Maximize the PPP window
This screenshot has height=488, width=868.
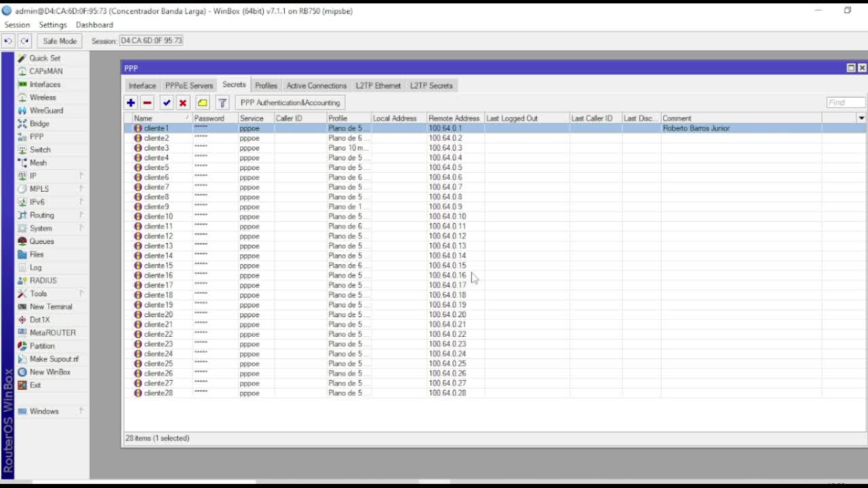click(x=851, y=68)
